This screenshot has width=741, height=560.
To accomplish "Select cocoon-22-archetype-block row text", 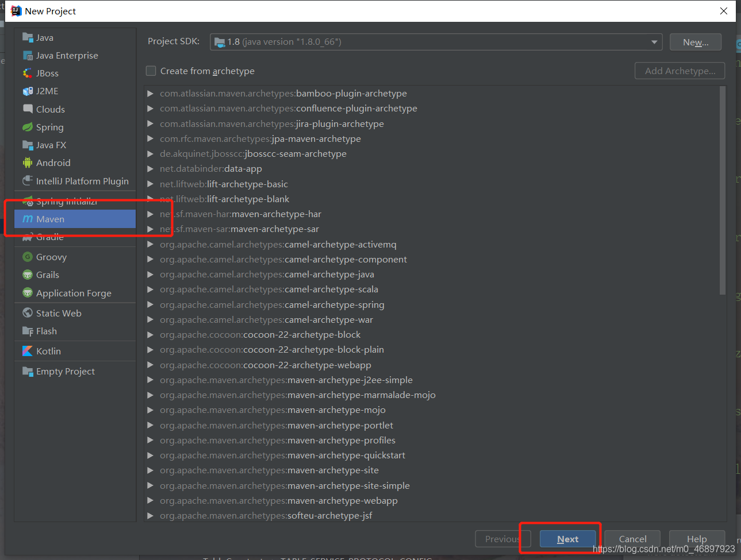I will [x=260, y=334].
